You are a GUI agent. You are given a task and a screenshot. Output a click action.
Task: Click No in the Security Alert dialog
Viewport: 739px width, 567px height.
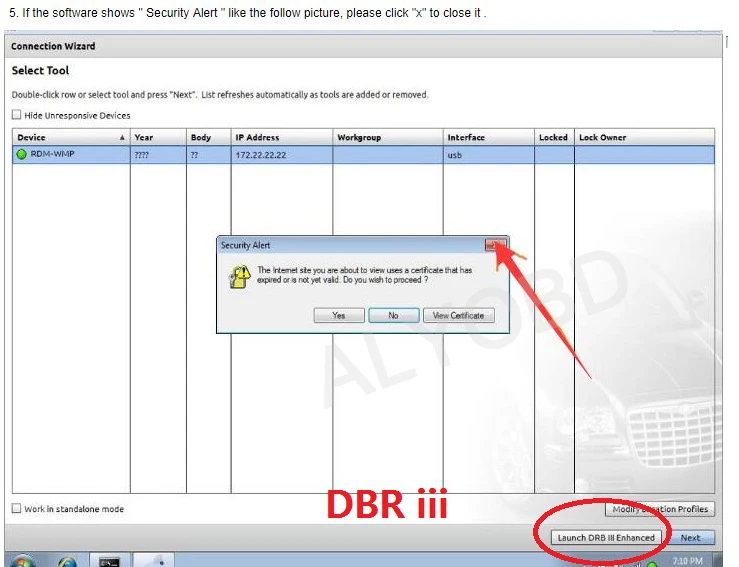click(x=394, y=315)
